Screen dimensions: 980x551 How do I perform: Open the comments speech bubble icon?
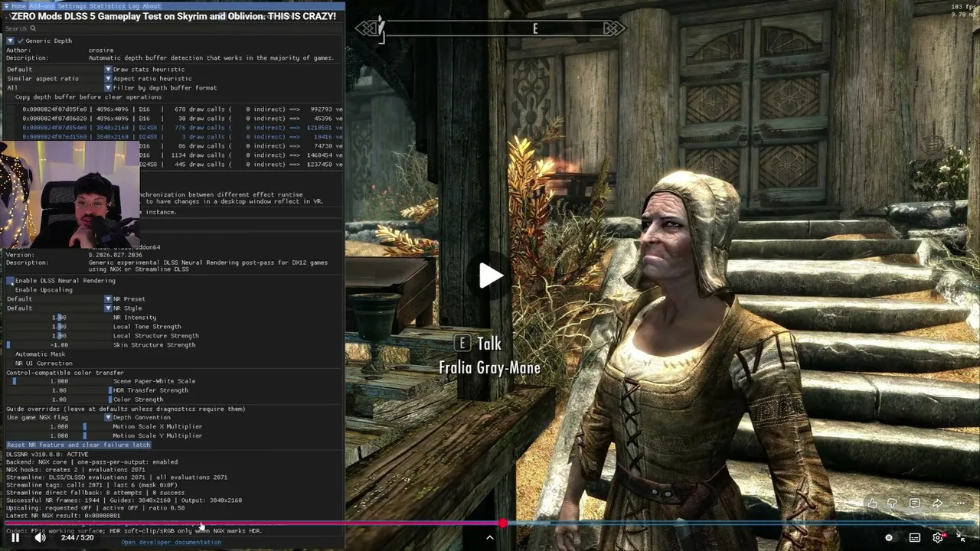click(915, 504)
